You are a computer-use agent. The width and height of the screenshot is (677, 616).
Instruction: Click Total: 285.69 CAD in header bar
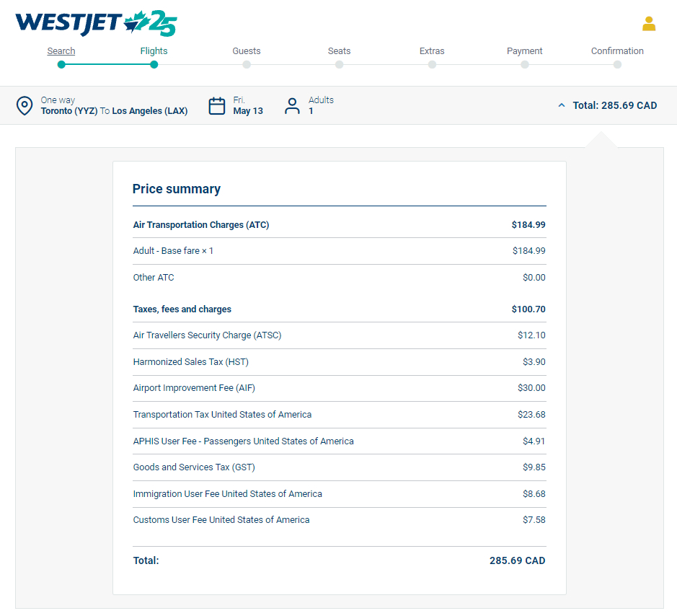[x=614, y=105]
